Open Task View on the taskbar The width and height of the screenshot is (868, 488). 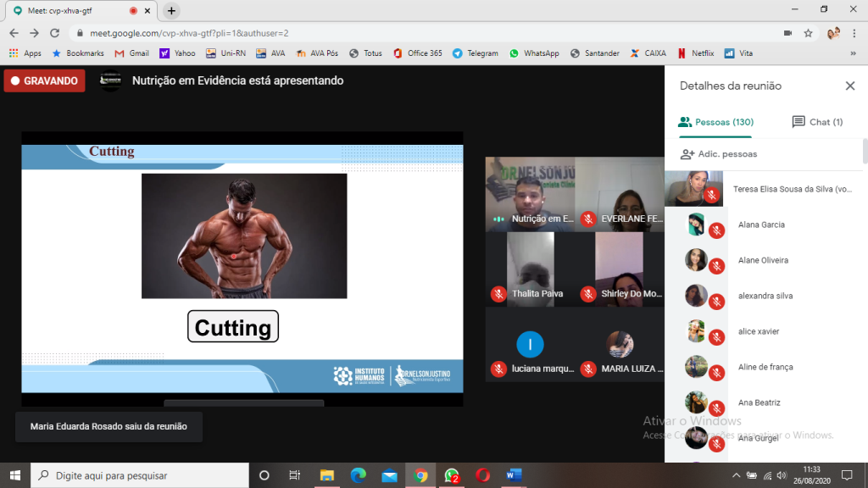[x=294, y=475]
